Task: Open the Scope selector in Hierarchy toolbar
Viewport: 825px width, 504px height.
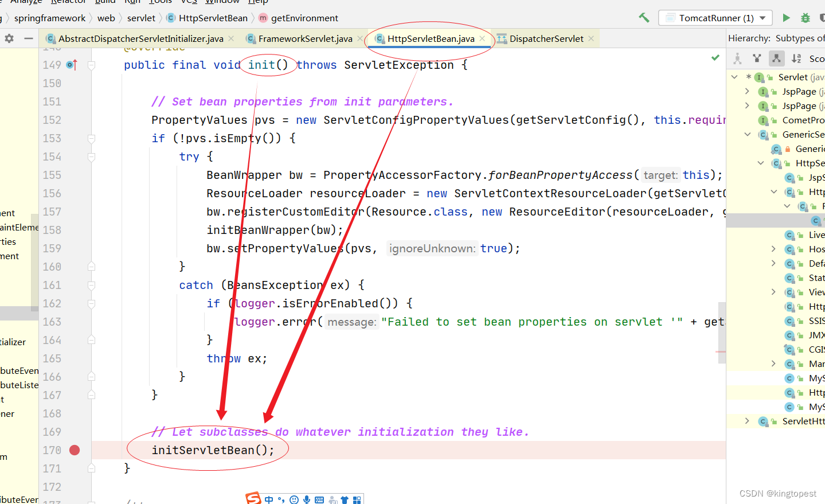Action: tap(816, 58)
